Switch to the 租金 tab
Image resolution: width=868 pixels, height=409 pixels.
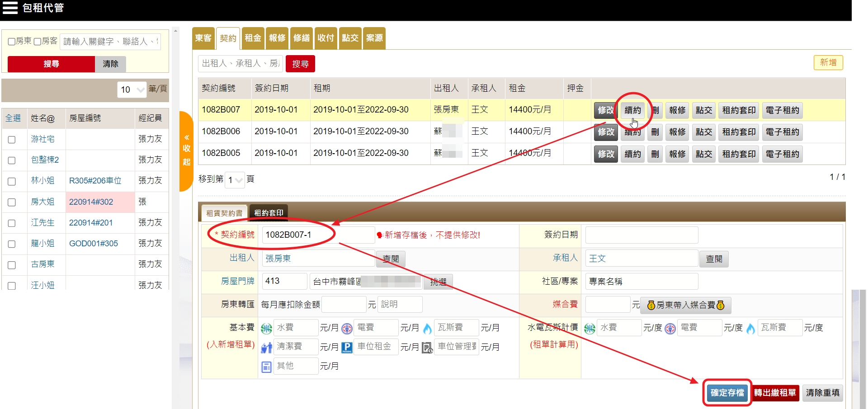[x=253, y=38]
